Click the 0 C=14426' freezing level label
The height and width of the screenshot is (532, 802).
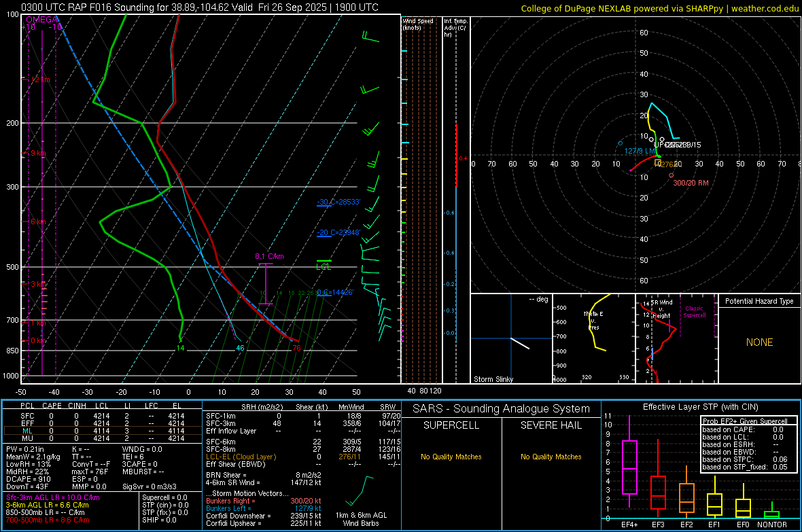point(336,293)
